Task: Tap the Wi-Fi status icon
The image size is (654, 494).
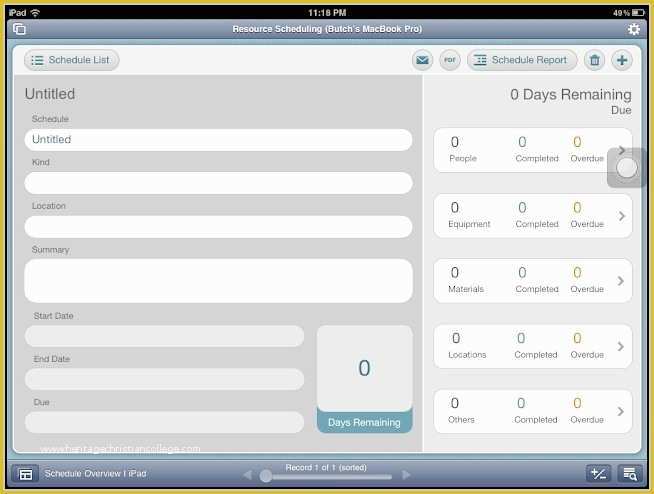Action: 35,13
